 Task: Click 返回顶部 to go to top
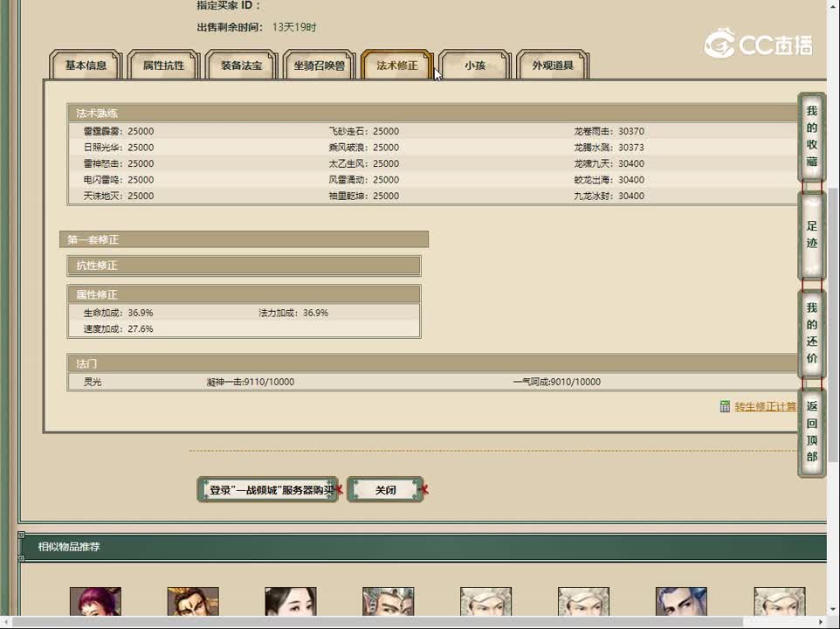(x=811, y=432)
